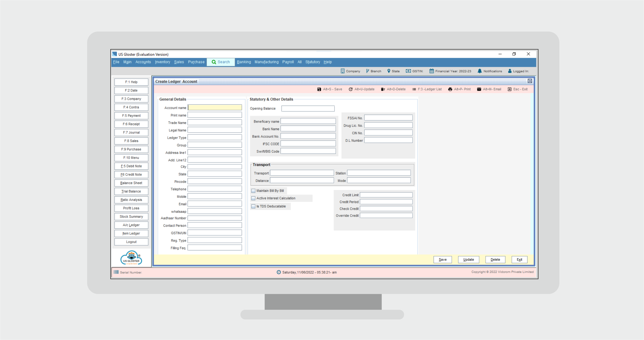Click the Alt+D Delete trash icon
This screenshot has height=340, width=644.
click(x=383, y=89)
